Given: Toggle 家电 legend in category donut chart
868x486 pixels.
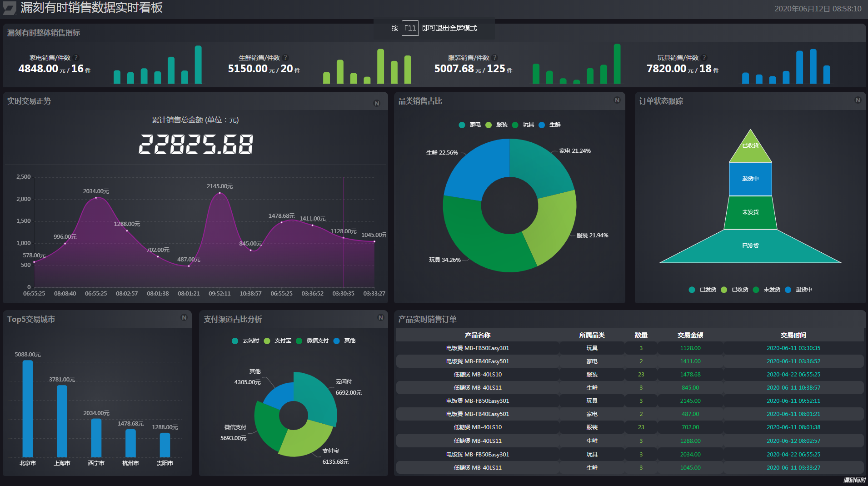Looking at the screenshot, I should tap(470, 125).
